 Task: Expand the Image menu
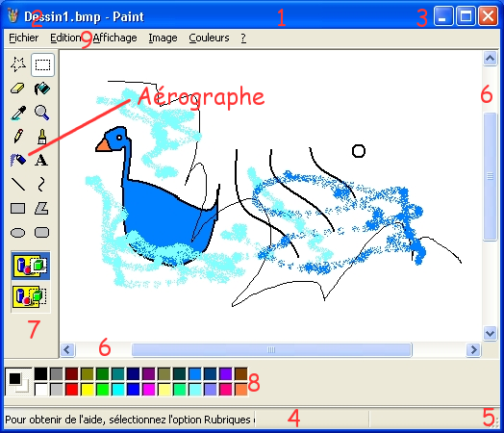(x=163, y=38)
